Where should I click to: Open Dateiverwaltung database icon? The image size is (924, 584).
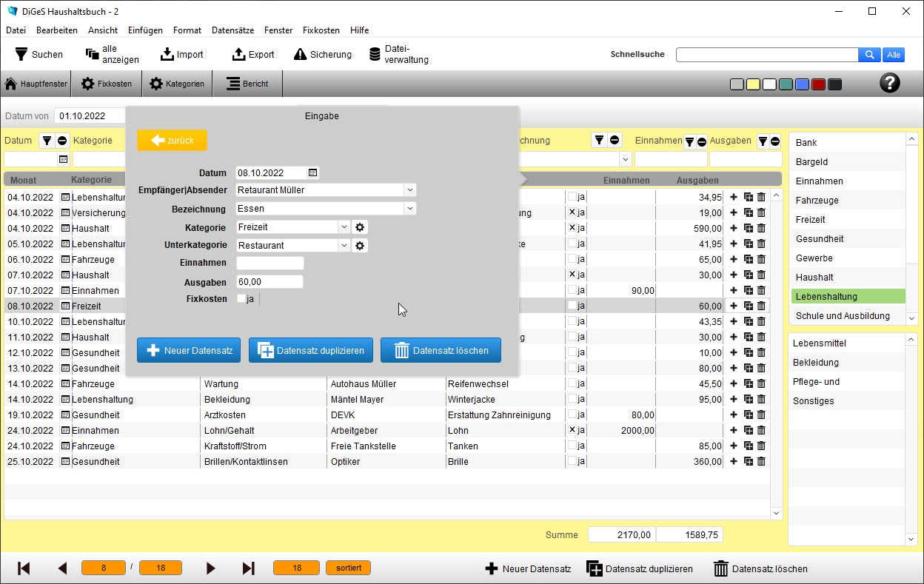tap(375, 54)
